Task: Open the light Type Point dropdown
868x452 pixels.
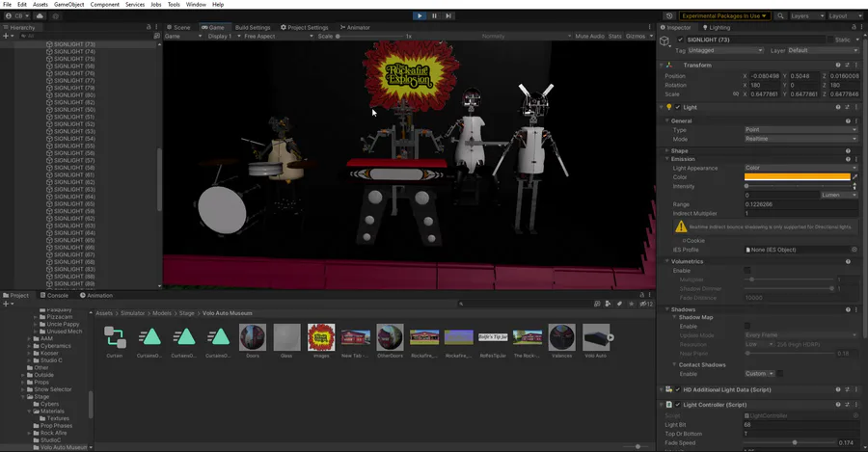Action: 800,129
